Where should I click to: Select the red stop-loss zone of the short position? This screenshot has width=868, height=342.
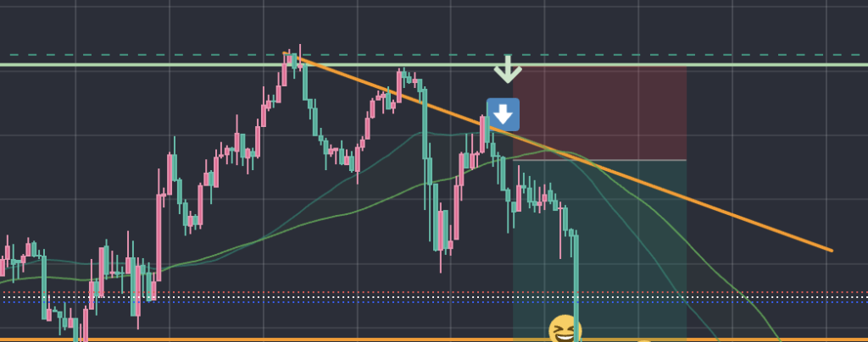[x=599, y=113]
